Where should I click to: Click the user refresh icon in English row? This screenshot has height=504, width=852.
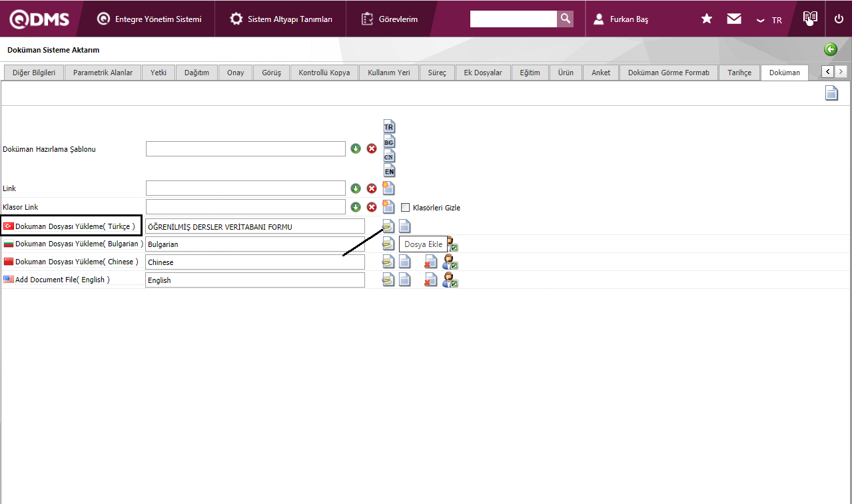(x=450, y=280)
